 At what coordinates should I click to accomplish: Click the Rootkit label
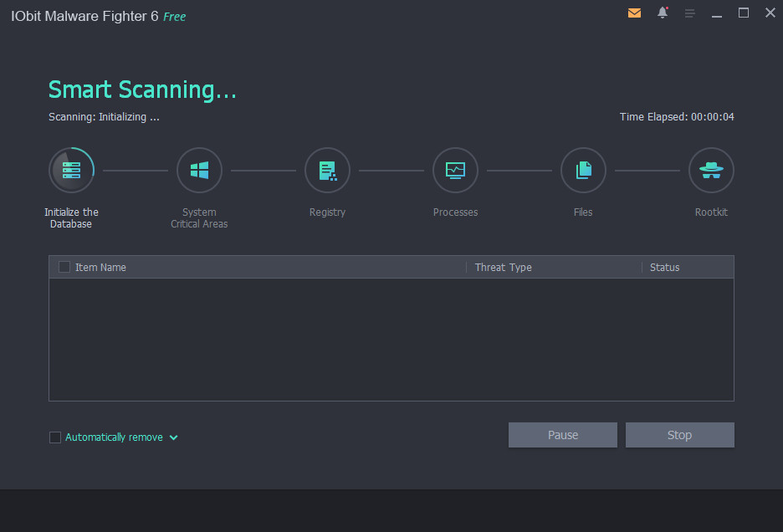pyautogui.click(x=711, y=212)
